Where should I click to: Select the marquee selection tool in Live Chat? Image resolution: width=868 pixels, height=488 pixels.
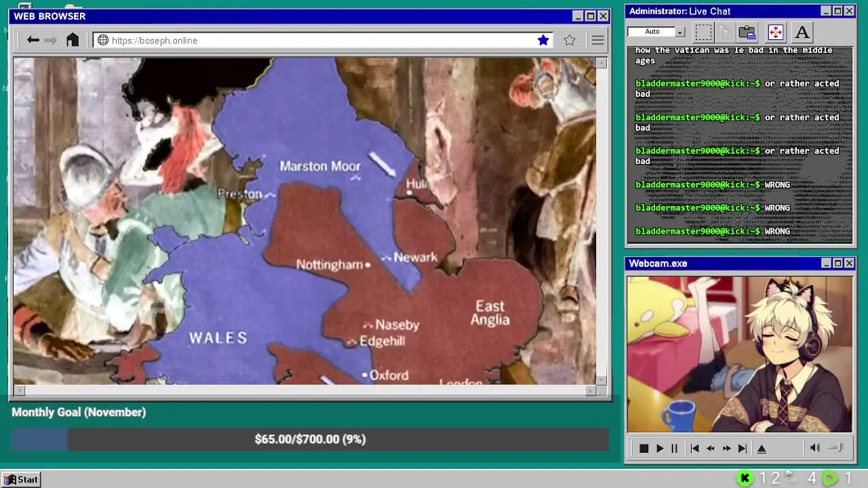pyautogui.click(x=704, y=32)
